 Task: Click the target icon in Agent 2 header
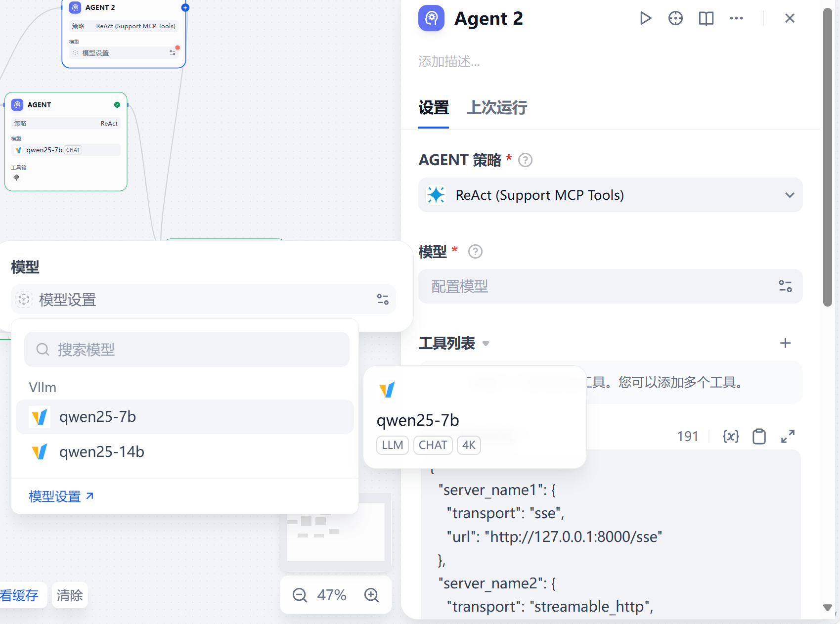(675, 18)
